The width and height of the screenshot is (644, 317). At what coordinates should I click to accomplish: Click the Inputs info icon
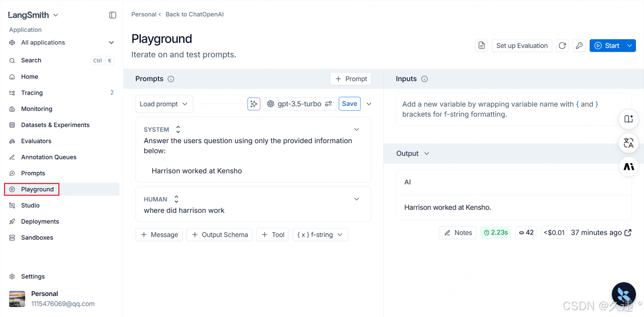point(424,79)
